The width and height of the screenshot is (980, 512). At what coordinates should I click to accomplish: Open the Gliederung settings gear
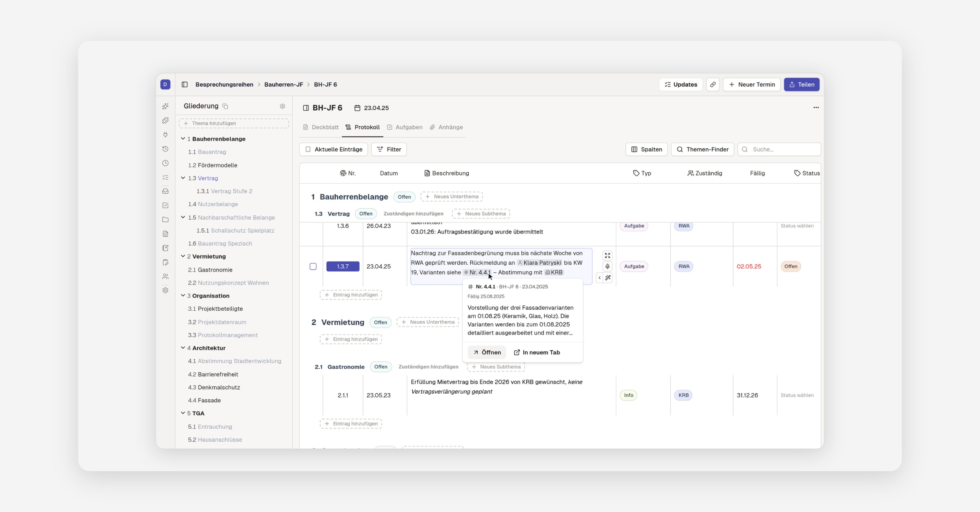pos(283,106)
